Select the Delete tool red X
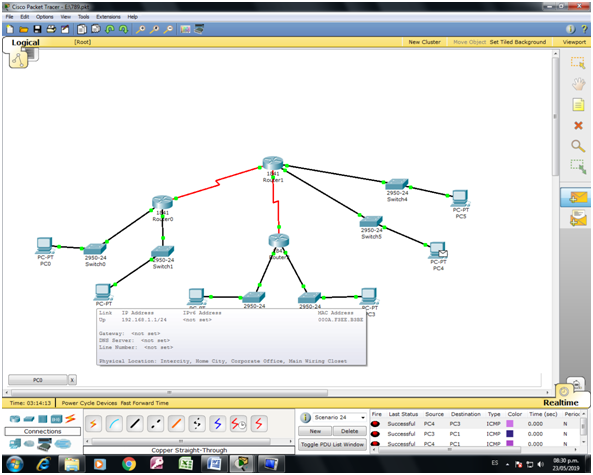 (578, 125)
